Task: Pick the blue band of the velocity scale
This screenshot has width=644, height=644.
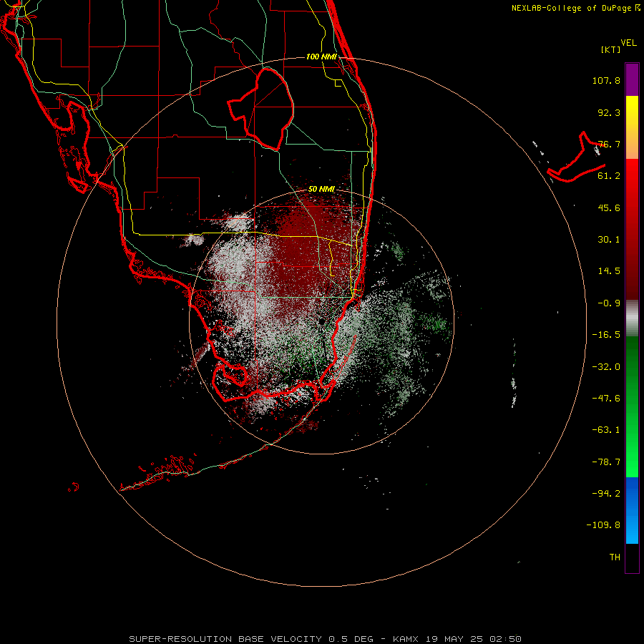Action: (x=632, y=510)
